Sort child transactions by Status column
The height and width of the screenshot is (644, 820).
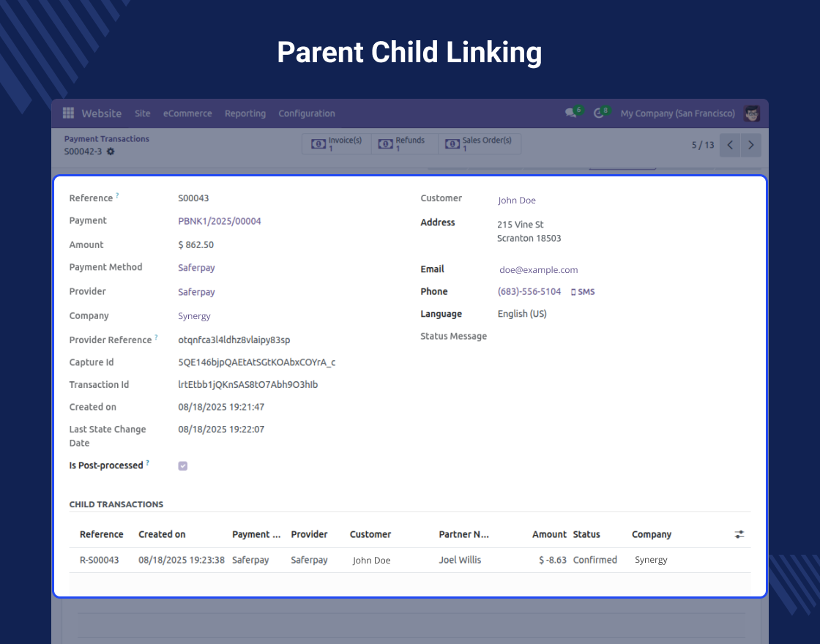586,534
